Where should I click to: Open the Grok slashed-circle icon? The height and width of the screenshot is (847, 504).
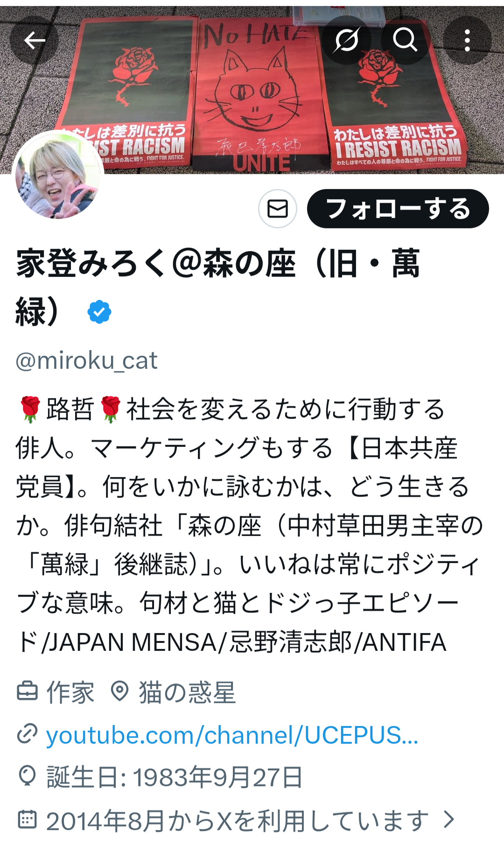coord(347,41)
